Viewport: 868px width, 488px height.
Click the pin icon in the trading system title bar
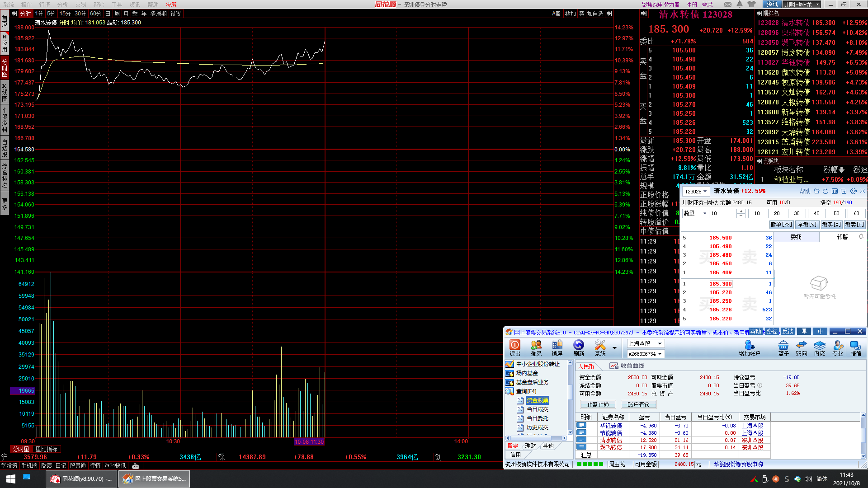coord(804,331)
